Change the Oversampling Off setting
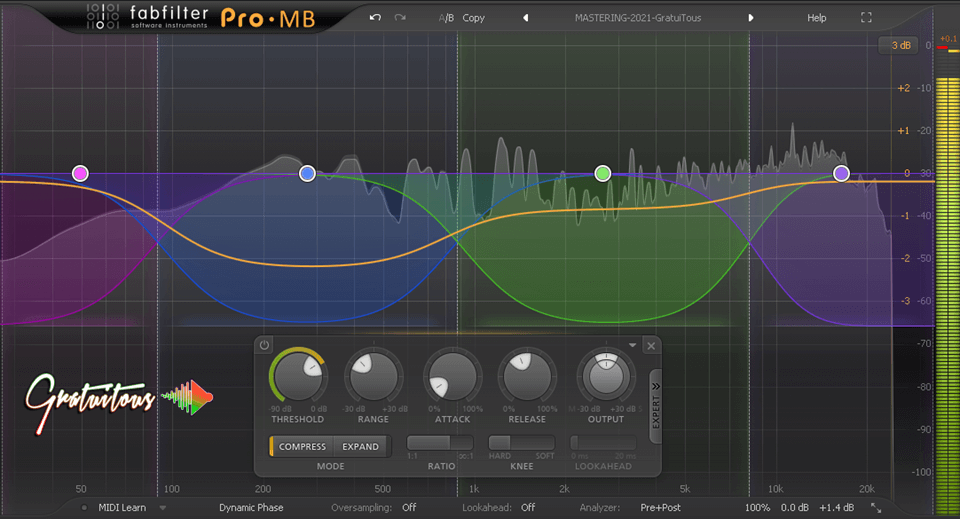960x519 pixels. [409, 507]
